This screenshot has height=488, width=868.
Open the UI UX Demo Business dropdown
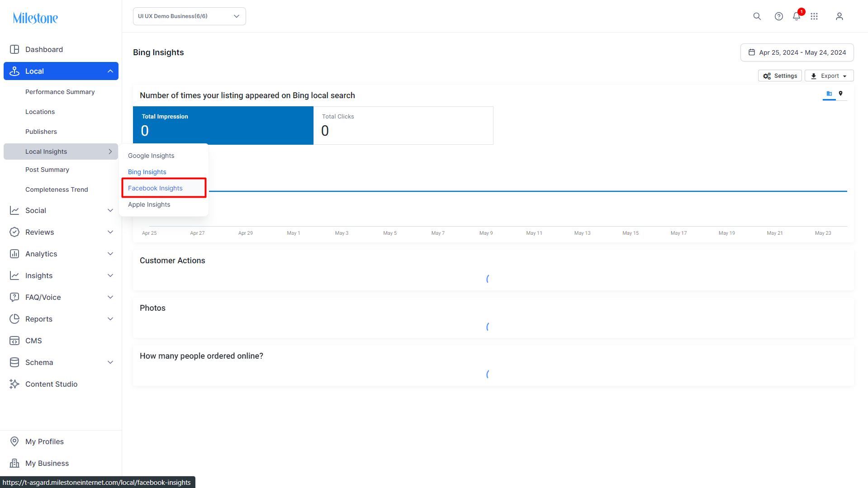[x=190, y=16]
